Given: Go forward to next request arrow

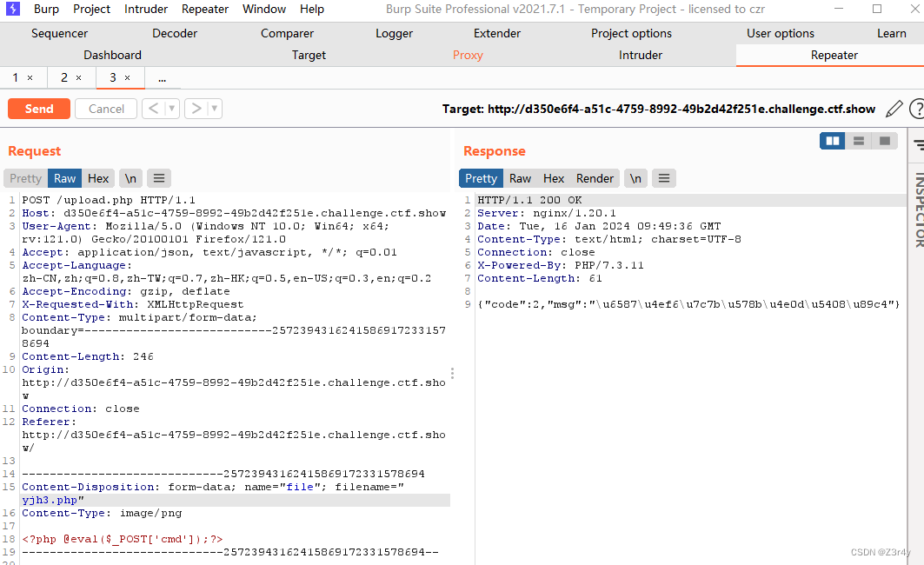Looking at the screenshot, I should coord(196,109).
